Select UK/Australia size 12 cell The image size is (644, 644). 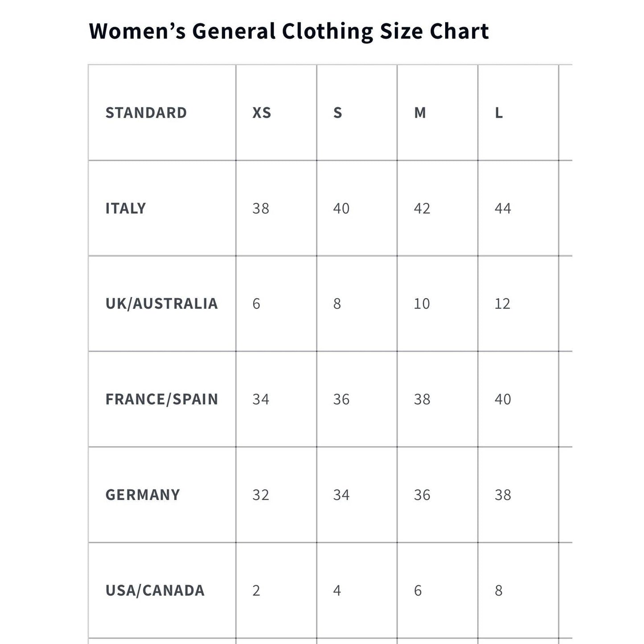point(502,304)
